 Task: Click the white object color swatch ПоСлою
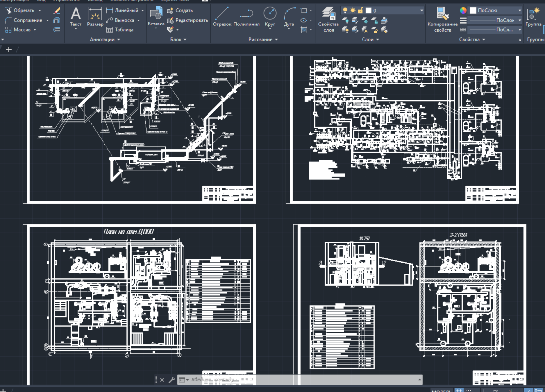coord(473,10)
